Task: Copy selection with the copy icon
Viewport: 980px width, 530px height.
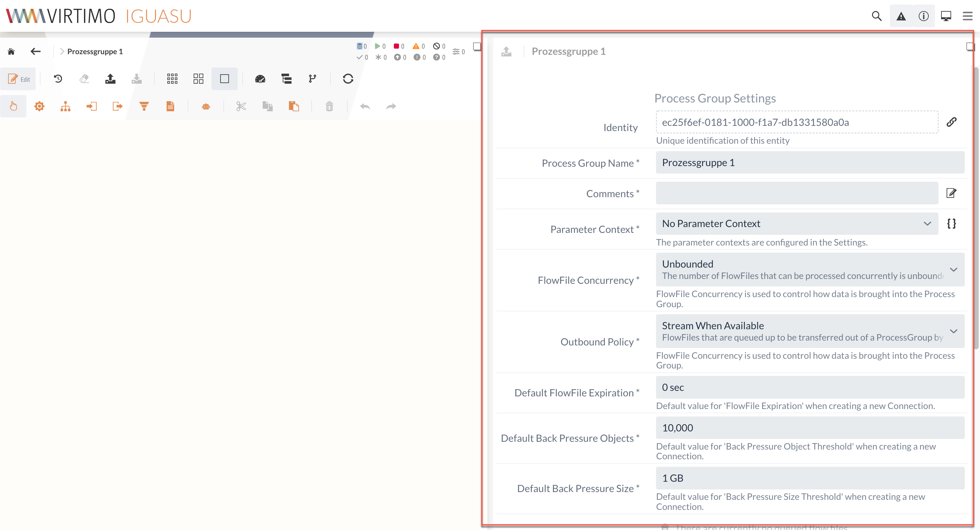Action: [268, 106]
